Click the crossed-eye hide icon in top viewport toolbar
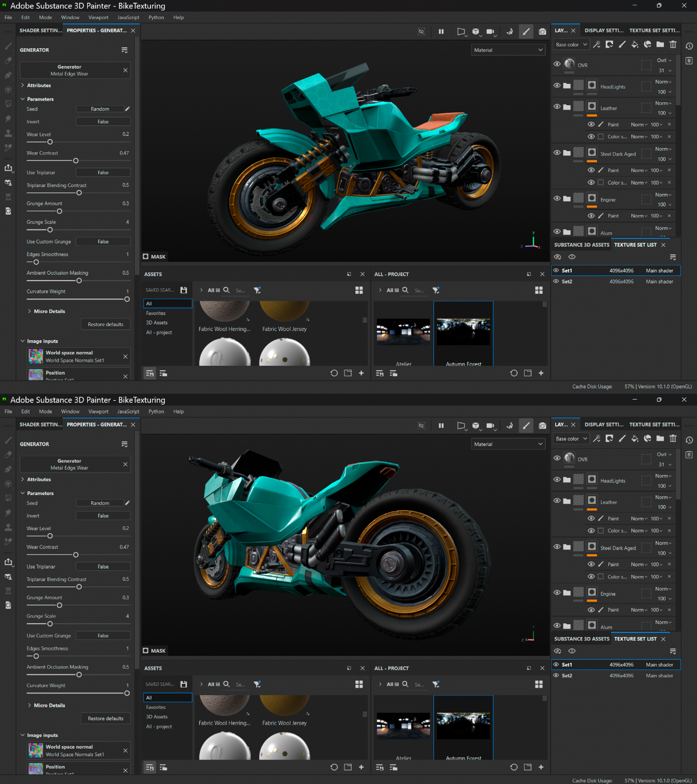Screen dimensions: 697x784 click(x=421, y=31)
